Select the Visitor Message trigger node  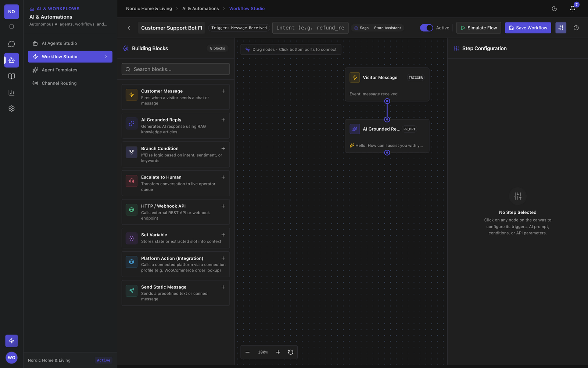(387, 84)
